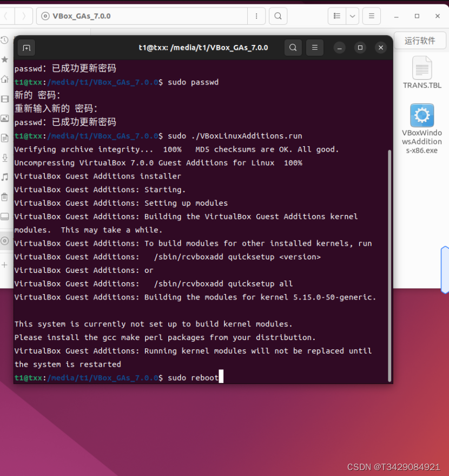The height and width of the screenshot is (476, 449).
Task: Click '/sbin/rcvboxadd quicksetup <version>' line
Action: tap(167, 257)
